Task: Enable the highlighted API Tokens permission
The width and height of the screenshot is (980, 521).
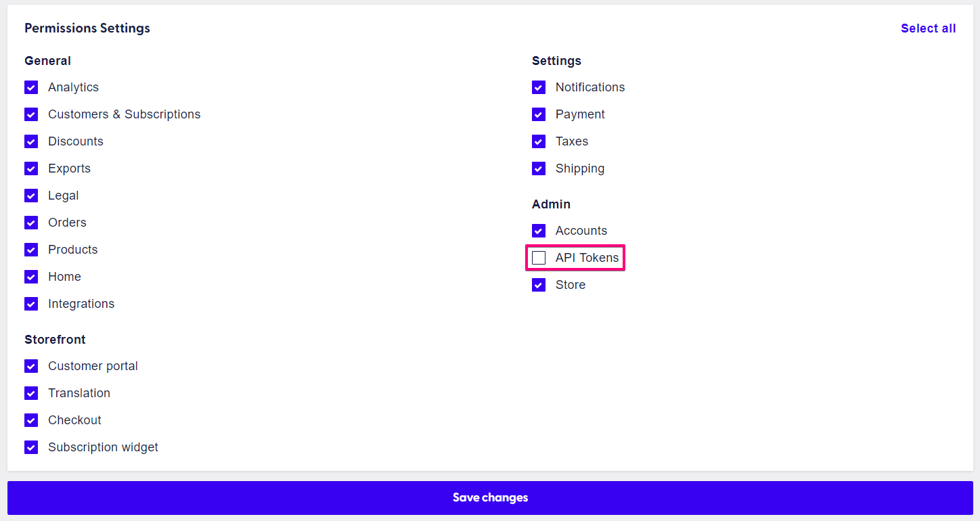Action: tap(538, 257)
